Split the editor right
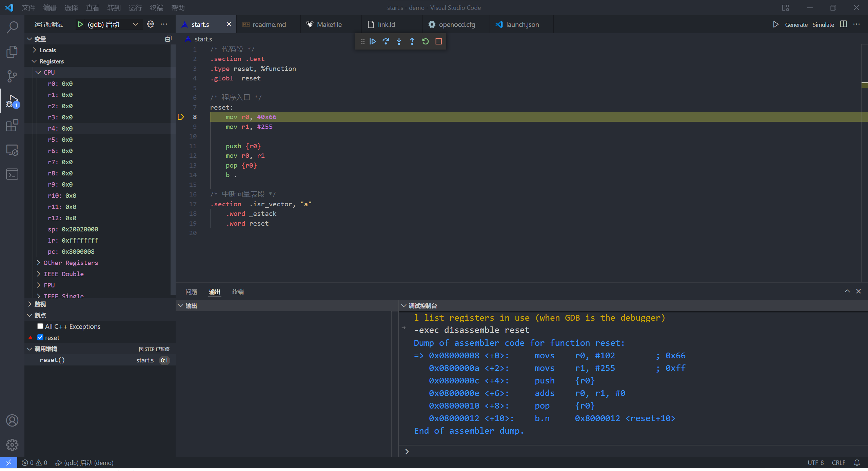The image size is (868, 471). click(844, 24)
